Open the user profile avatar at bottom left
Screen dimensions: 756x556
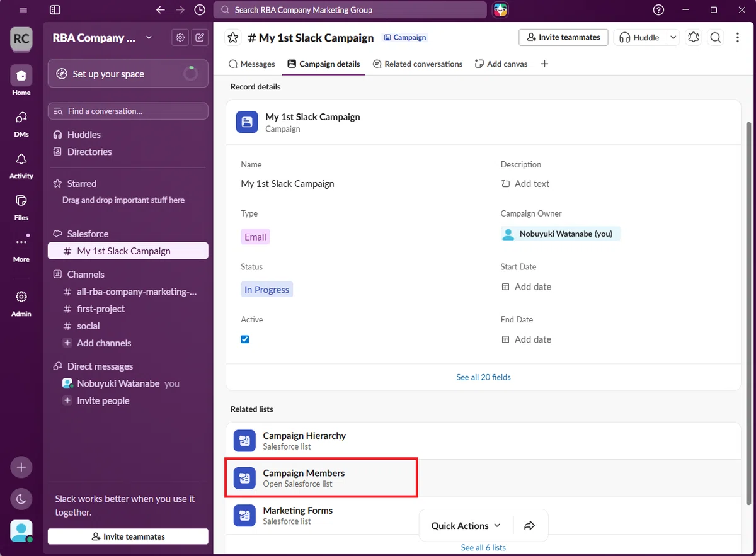tap(21, 532)
